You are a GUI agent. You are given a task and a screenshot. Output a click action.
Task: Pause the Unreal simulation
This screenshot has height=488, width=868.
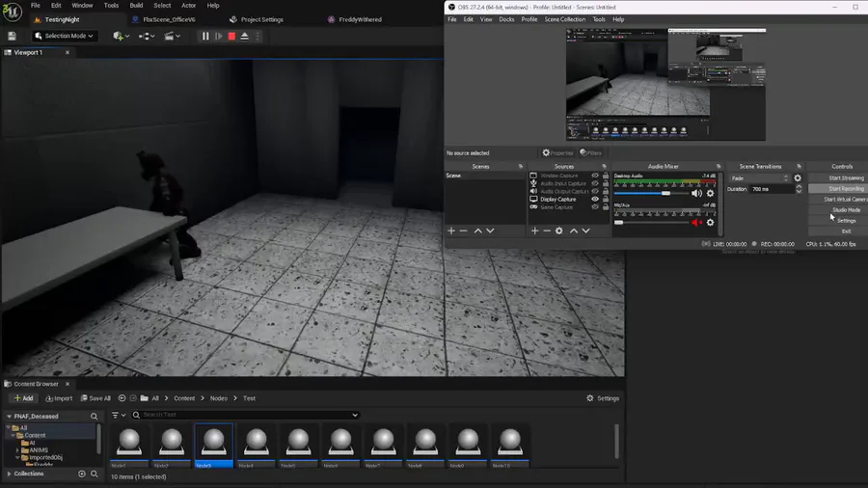coord(205,36)
